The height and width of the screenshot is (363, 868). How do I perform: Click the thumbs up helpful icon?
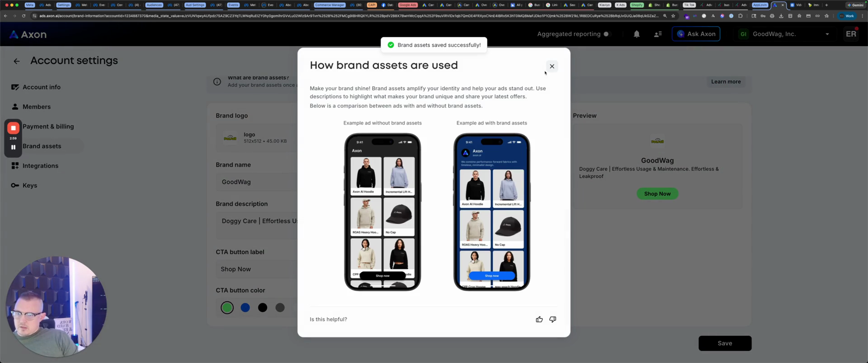pos(539,319)
